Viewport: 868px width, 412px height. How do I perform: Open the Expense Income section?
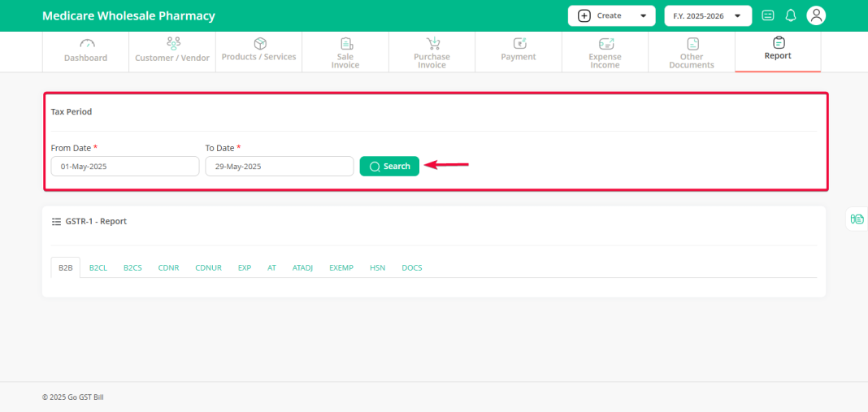605,53
